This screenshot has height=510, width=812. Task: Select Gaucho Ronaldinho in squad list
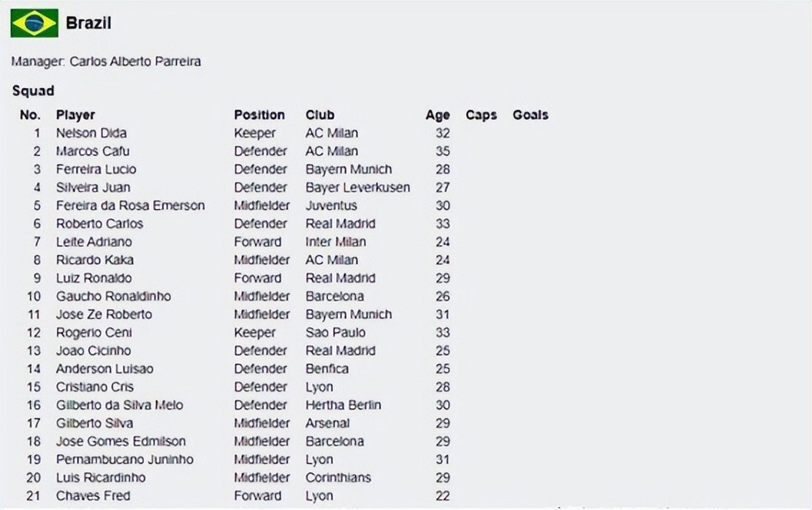(113, 297)
